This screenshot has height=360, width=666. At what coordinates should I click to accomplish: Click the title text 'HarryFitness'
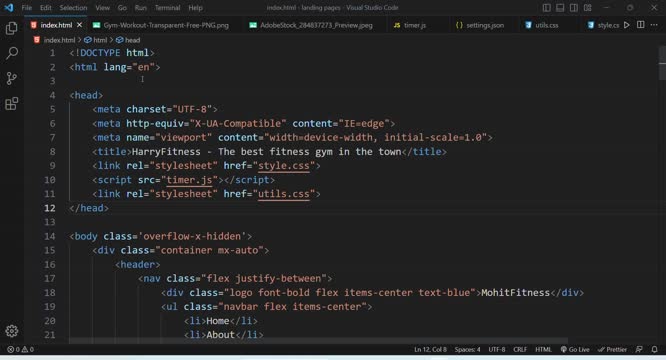tap(166, 152)
